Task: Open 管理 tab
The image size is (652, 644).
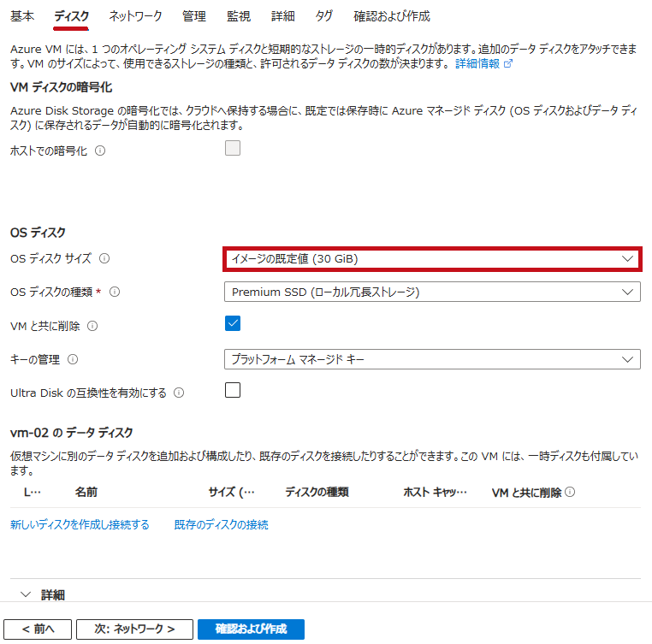Action: (x=194, y=16)
